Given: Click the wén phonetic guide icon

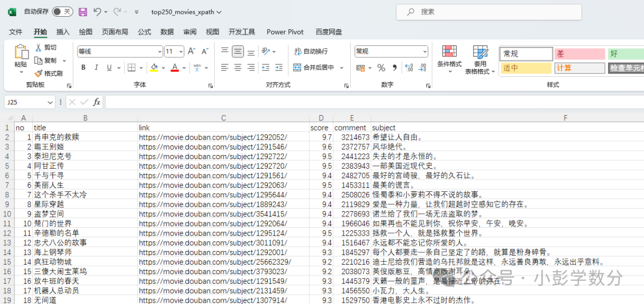Looking at the screenshot, I should [x=197, y=67].
